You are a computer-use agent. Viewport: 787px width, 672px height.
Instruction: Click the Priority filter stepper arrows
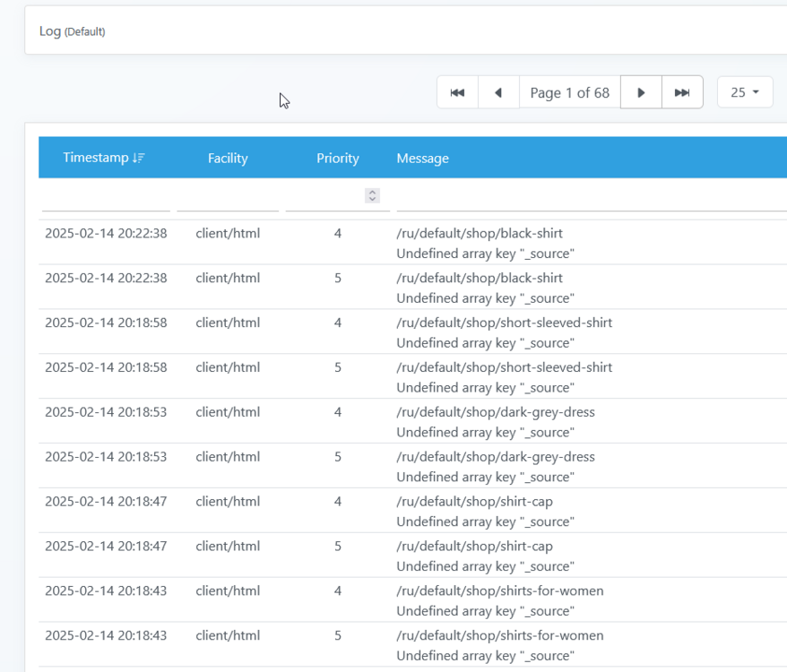pyautogui.click(x=373, y=195)
